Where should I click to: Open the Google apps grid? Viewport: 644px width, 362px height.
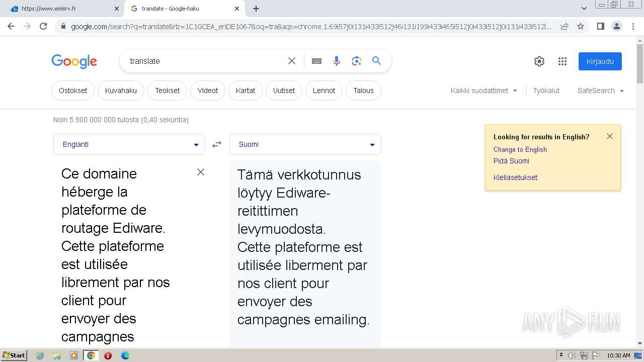pos(562,61)
